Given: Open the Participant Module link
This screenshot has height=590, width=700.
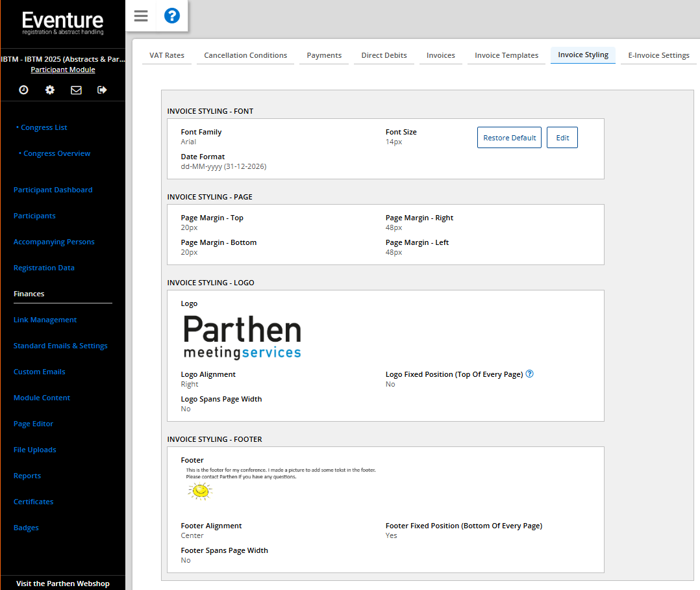Looking at the screenshot, I should click(63, 70).
